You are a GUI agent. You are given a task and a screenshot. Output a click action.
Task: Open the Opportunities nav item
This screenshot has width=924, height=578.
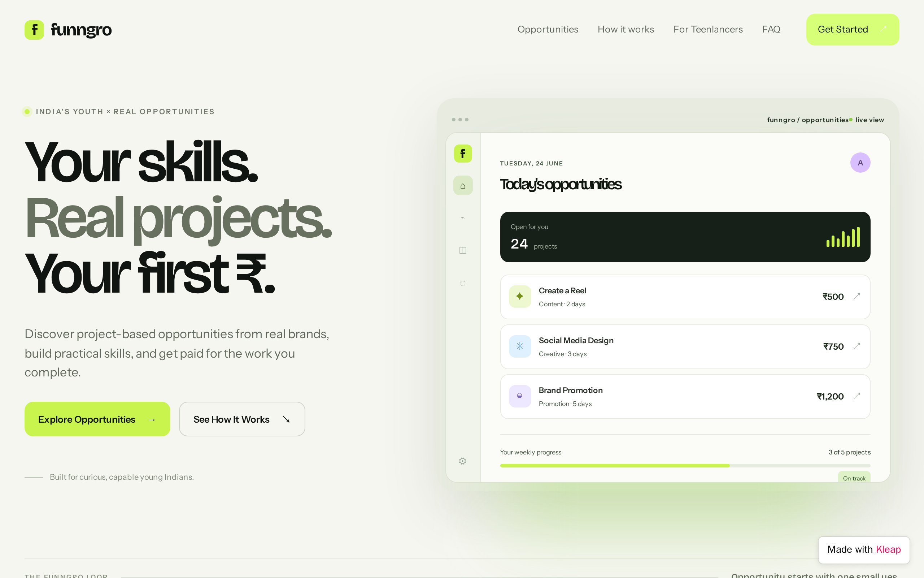click(548, 29)
